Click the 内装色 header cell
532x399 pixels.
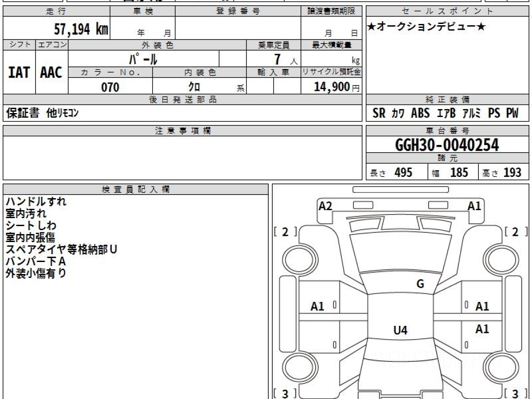tap(199, 73)
